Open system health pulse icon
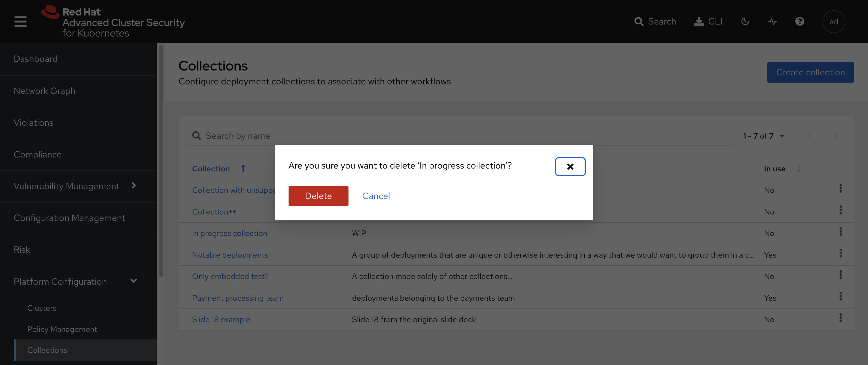The image size is (868, 365). tap(772, 21)
